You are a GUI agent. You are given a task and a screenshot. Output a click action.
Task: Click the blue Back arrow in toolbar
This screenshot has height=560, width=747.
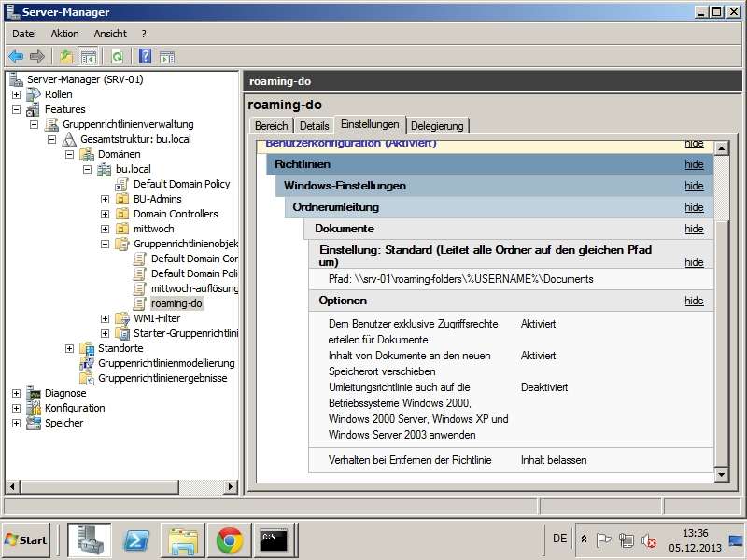[16, 56]
